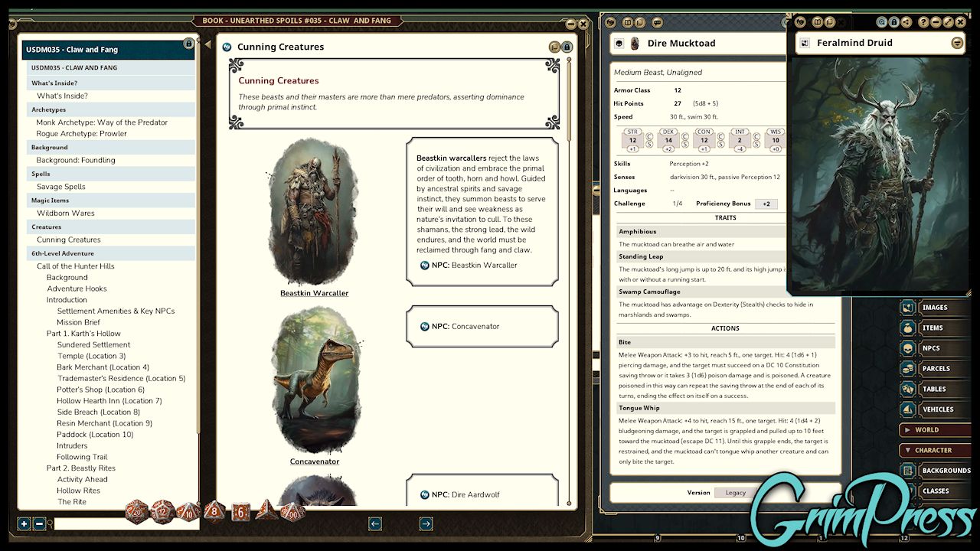Click the index search input field

(126, 524)
